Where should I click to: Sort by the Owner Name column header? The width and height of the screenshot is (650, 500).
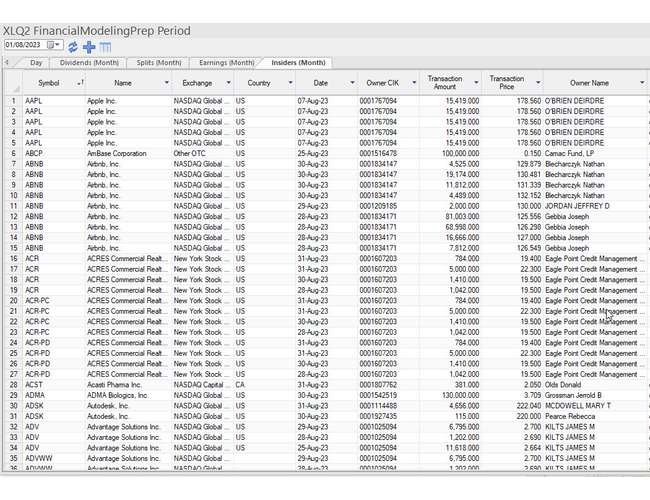click(x=589, y=83)
